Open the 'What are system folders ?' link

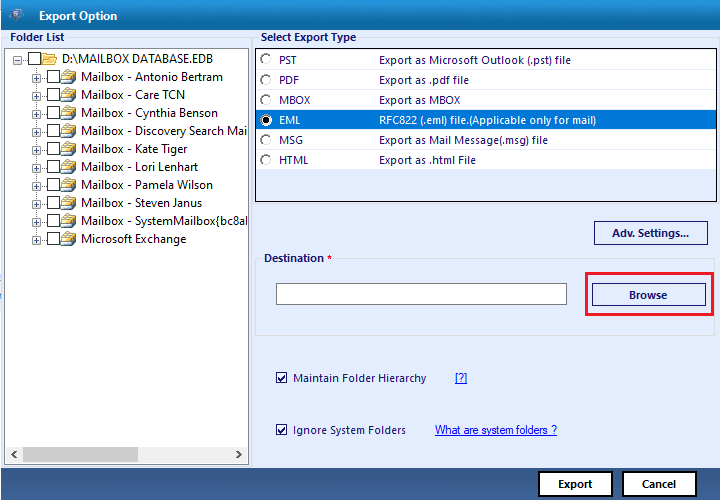click(x=495, y=430)
